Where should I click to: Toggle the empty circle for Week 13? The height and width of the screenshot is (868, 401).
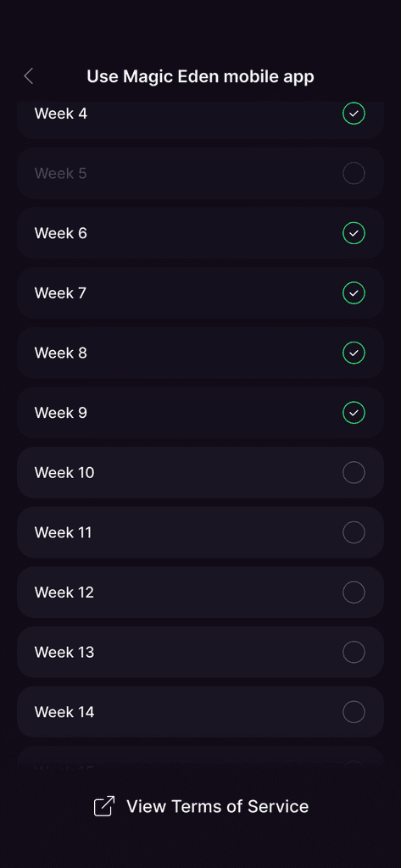pos(354,652)
